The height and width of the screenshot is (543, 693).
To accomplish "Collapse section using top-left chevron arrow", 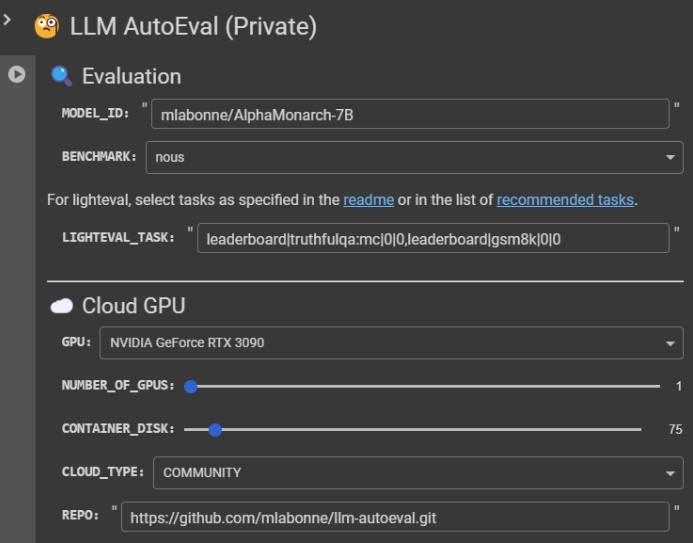I will pos(7,19).
